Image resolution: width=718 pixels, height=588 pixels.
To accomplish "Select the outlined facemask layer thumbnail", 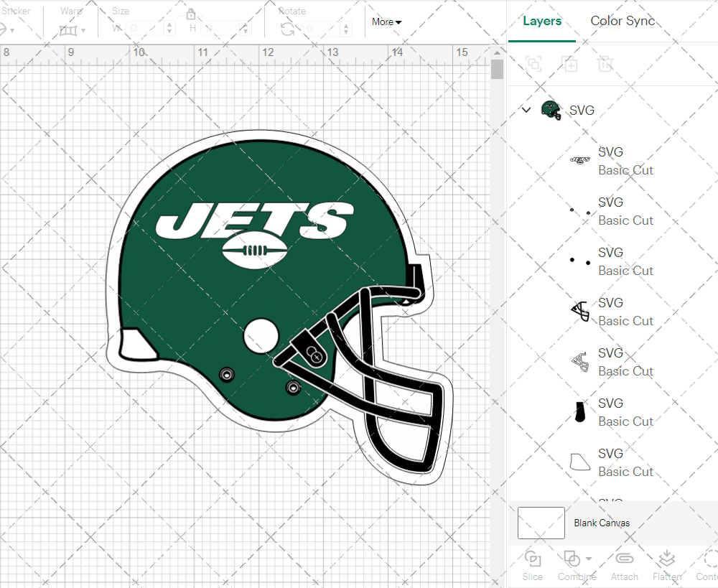I will tap(580, 362).
